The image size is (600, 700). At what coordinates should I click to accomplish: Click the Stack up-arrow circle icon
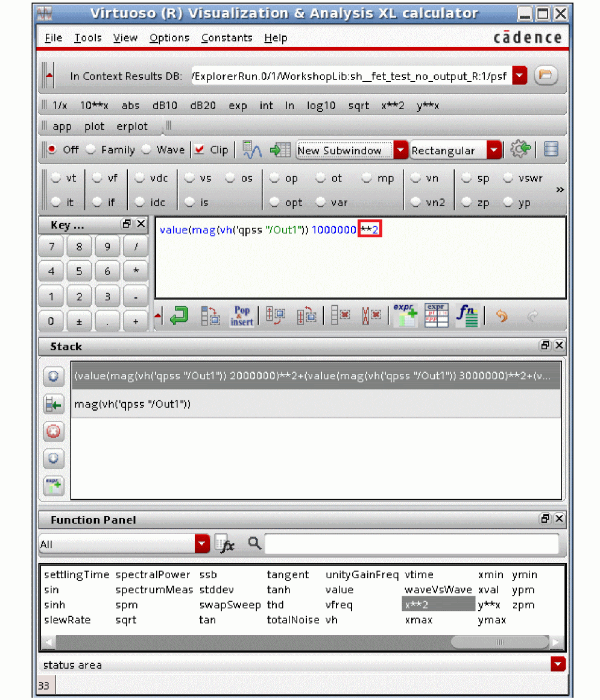[54, 376]
